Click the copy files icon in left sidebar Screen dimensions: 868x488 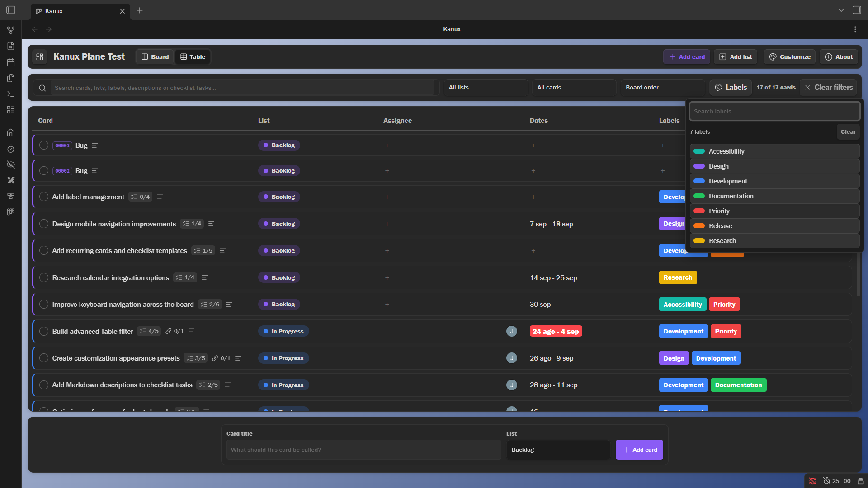[x=11, y=78]
